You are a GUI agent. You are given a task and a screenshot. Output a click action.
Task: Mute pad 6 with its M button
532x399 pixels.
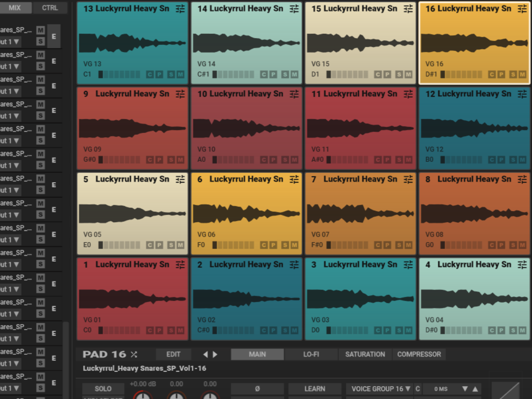point(294,245)
